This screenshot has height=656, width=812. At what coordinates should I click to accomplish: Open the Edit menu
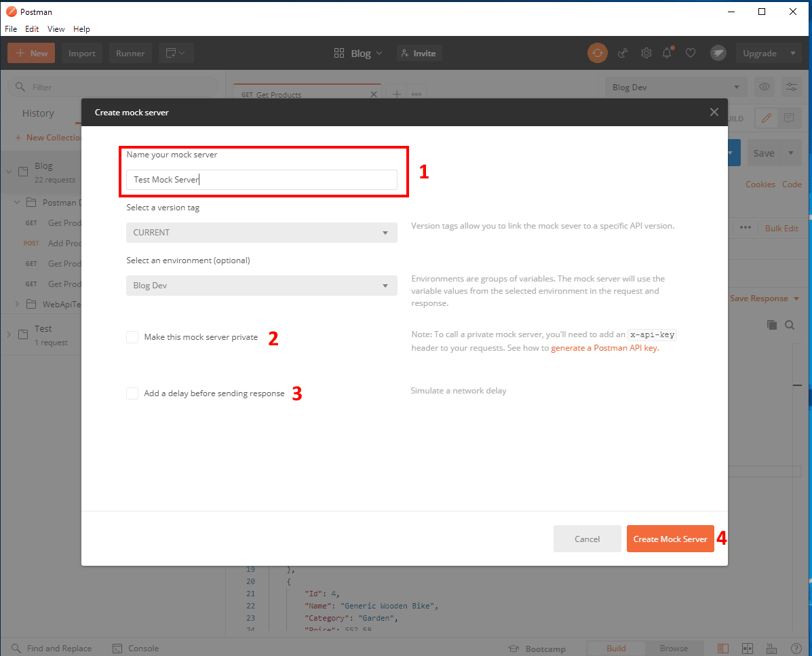[32, 29]
